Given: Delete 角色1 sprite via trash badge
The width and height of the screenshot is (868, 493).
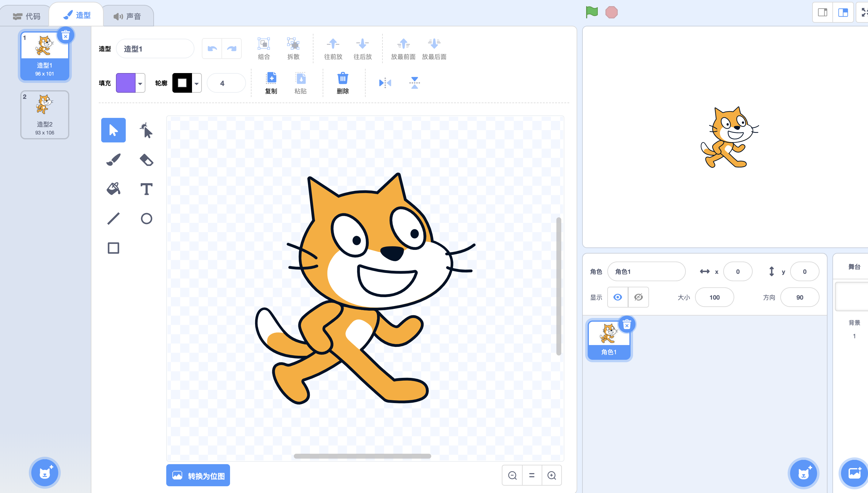Looking at the screenshot, I should point(627,325).
